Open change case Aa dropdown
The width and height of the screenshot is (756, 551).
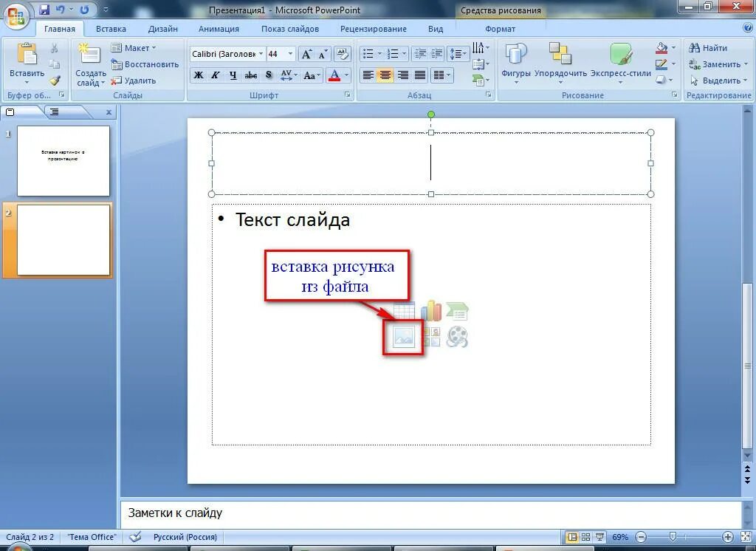312,75
